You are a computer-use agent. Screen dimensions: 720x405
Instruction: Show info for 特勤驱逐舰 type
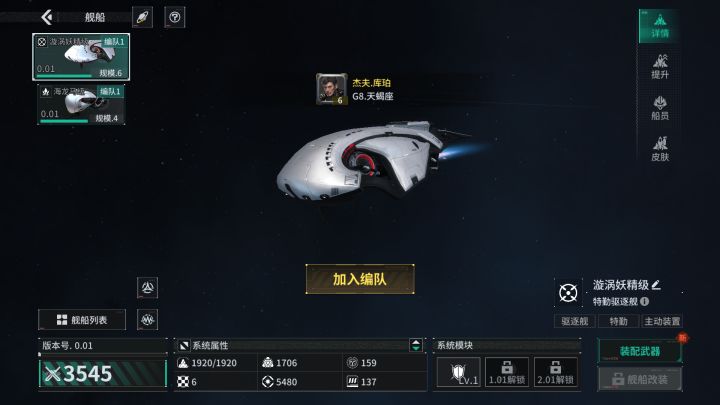tap(645, 301)
